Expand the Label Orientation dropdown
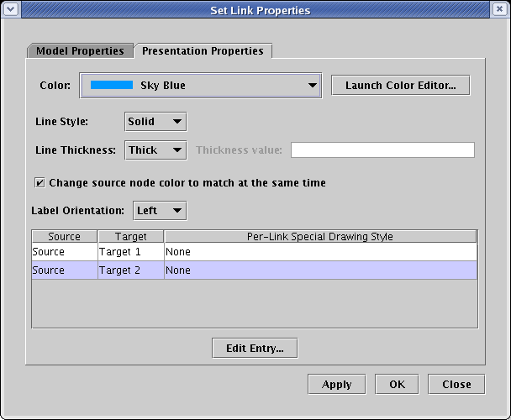Viewport: 511px width, 420px height. point(160,210)
